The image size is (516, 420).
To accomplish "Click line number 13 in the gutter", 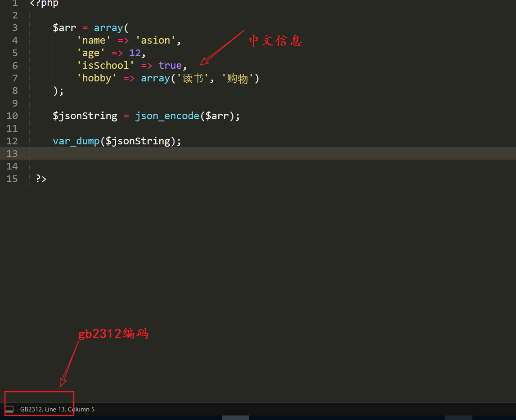I will (12, 153).
